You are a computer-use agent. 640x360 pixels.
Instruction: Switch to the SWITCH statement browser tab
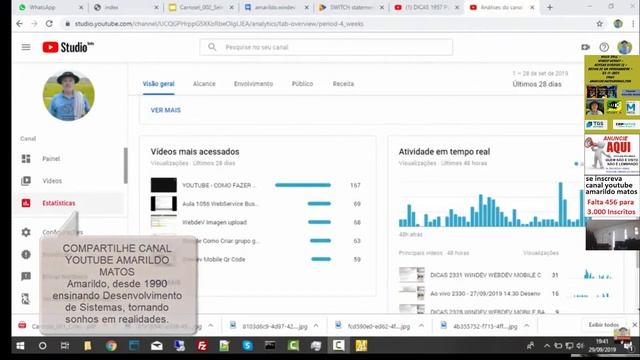pyautogui.click(x=351, y=7)
